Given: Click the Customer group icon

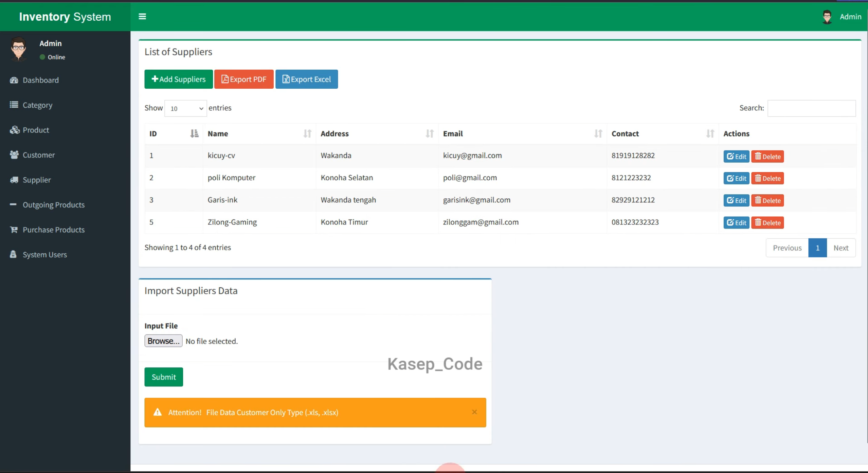Looking at the screenshot, I should (14, 155).
